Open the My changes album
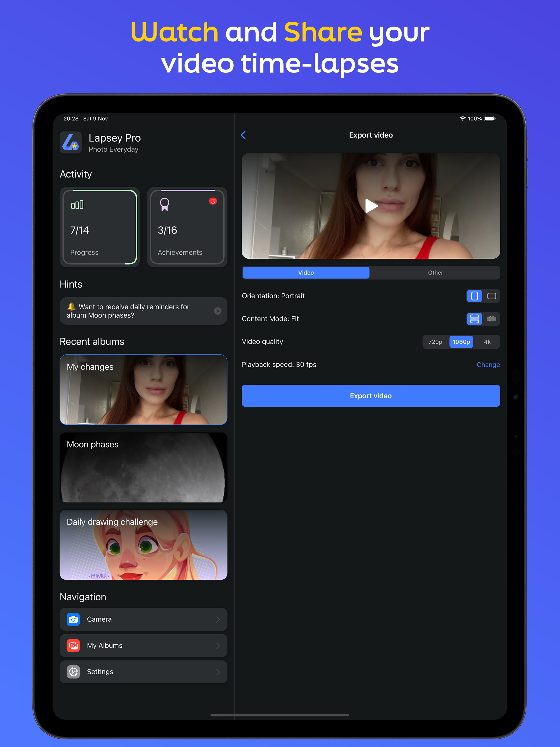This screenshot has height=747, width=560. tap(144, 390)
